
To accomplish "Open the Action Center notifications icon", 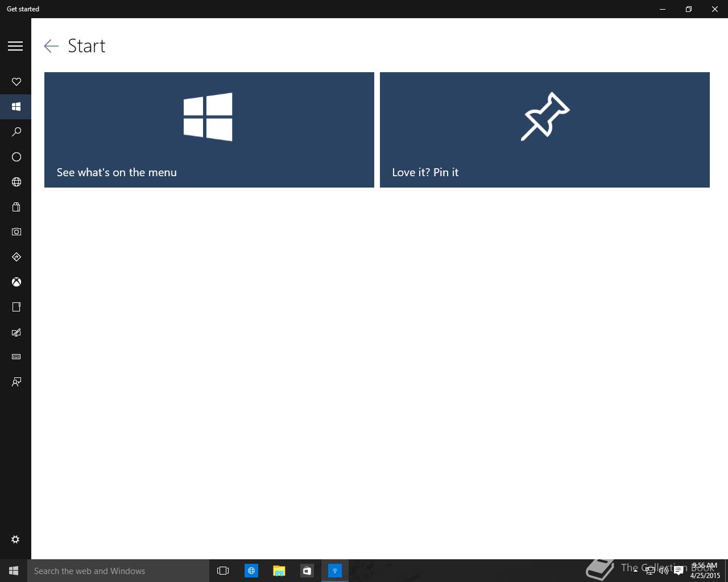I will coord(678,571).
